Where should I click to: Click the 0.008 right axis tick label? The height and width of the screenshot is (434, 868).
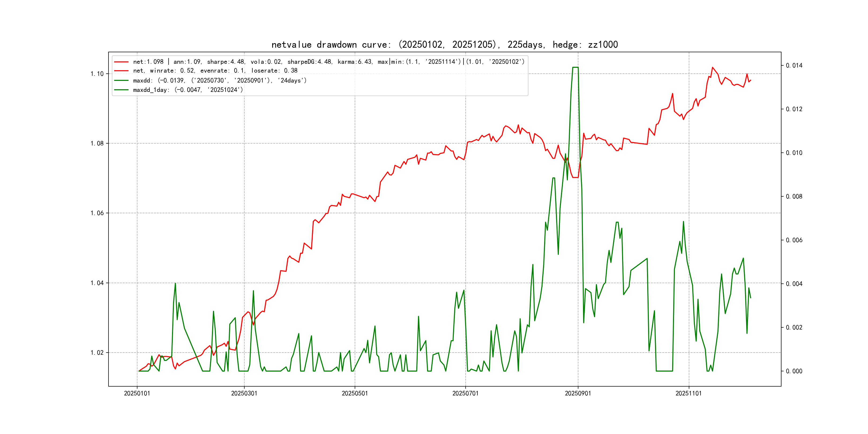794,196
